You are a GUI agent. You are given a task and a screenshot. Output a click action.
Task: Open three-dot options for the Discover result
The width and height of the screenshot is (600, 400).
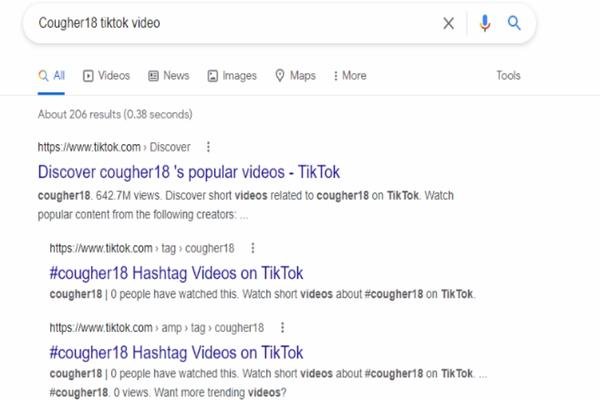coord(208,147)
